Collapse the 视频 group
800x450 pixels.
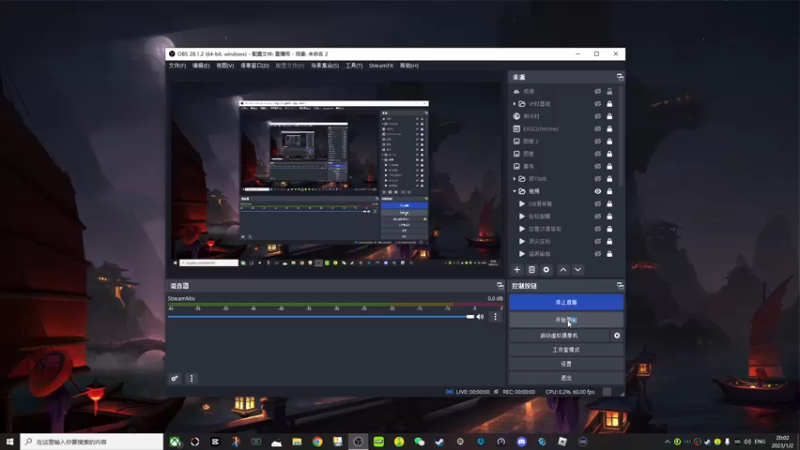tap(514, 191)
